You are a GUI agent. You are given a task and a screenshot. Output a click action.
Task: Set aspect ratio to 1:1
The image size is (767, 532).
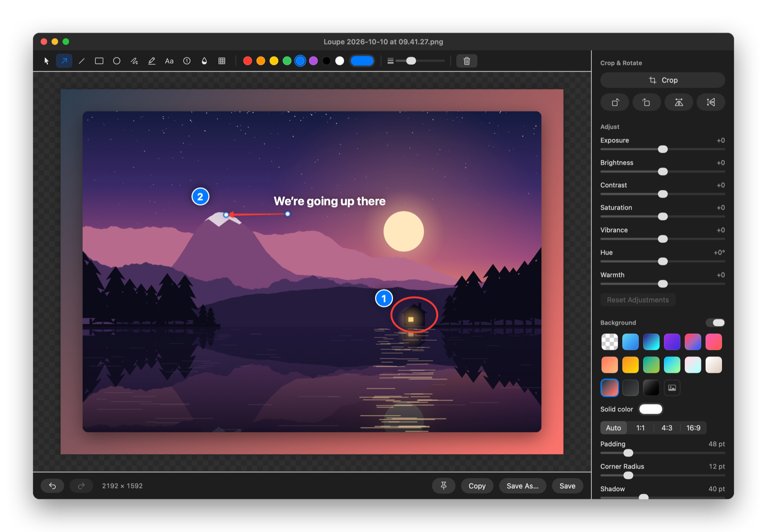[640, 428]
